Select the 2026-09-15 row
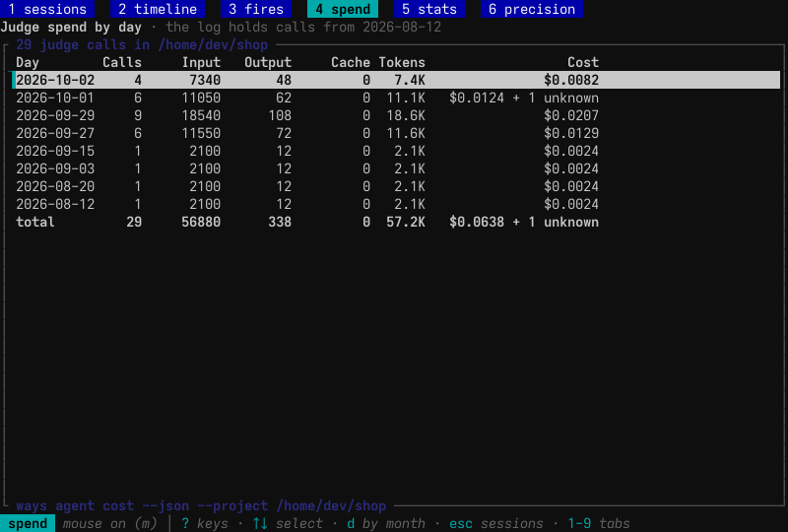The image size is (788, 532). point(396,151)
